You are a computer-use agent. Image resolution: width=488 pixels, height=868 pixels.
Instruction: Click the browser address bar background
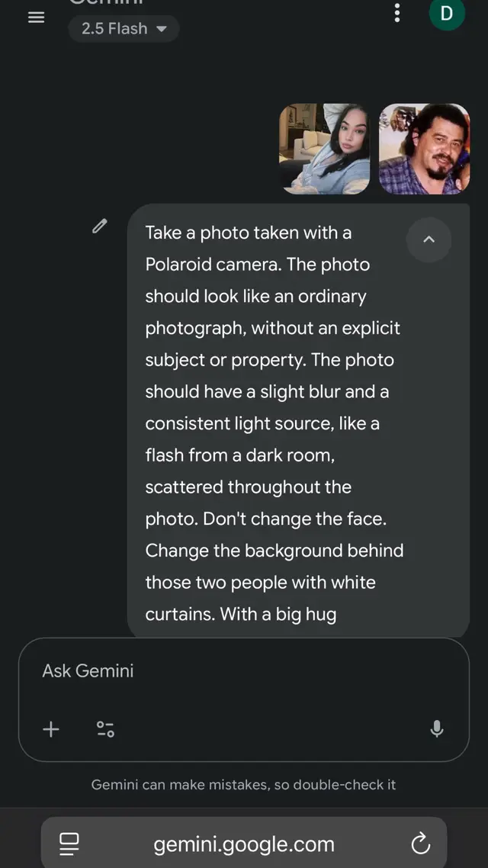pos(244,843)
